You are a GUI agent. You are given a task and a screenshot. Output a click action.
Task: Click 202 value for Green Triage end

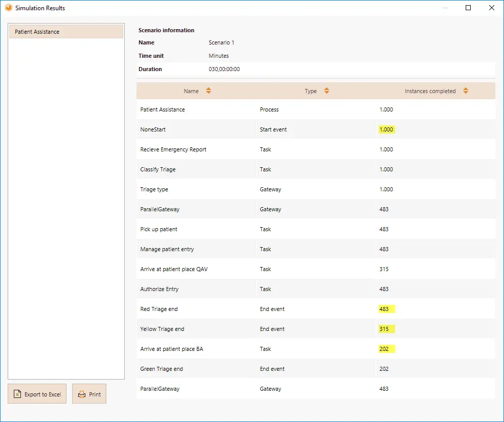[x=384, y=369]
